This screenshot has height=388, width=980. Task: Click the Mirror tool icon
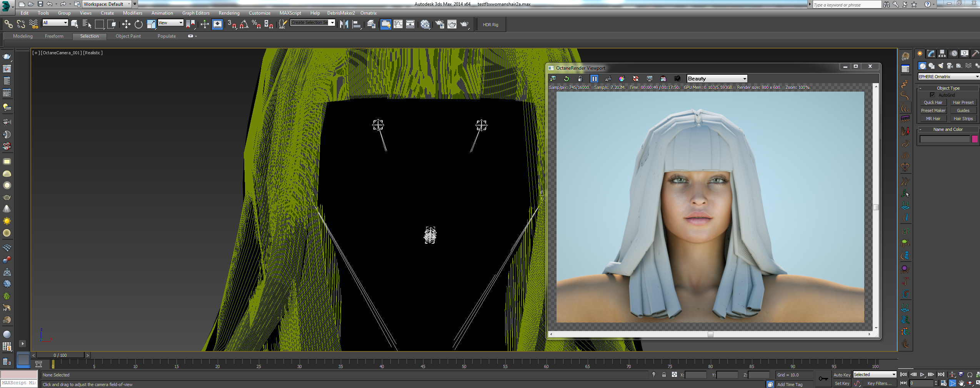point(344,25)
